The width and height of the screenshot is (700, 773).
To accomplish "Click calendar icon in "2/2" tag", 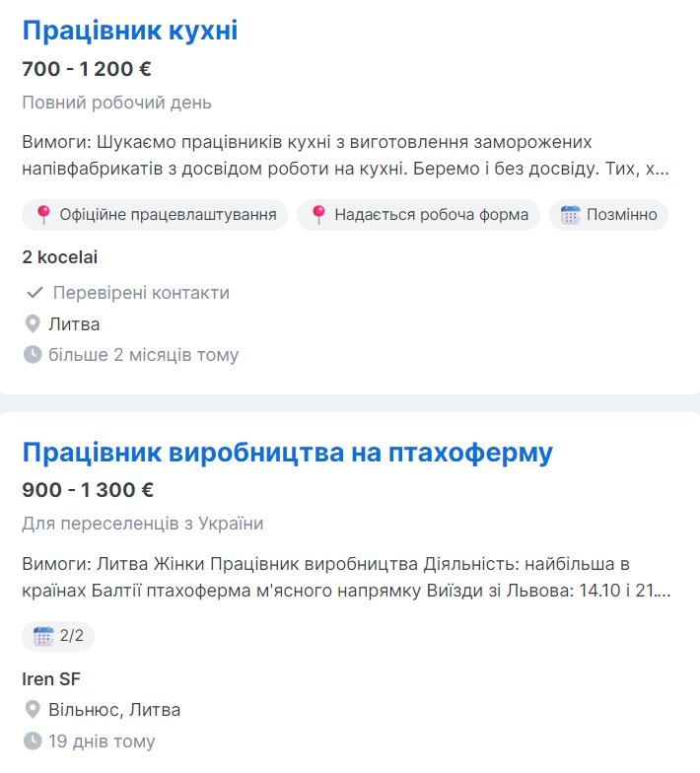I will coord(43,636).
